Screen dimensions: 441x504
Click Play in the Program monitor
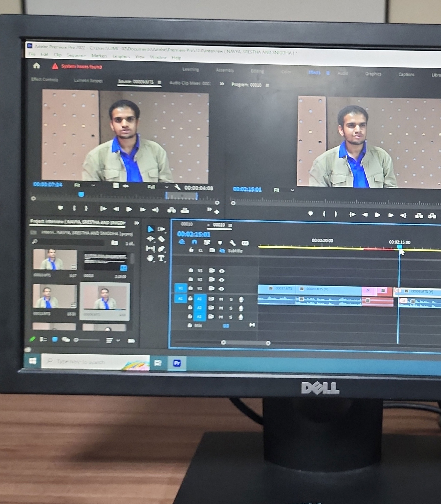(378, 215)
